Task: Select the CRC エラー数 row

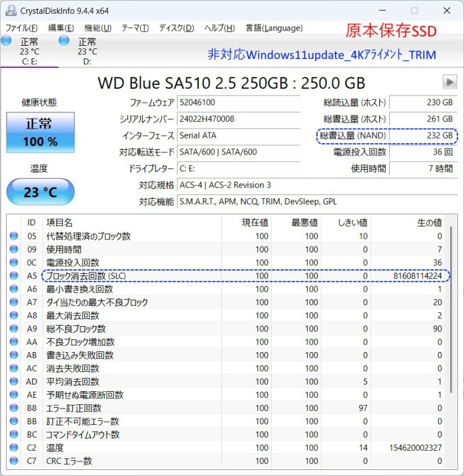Action: 226,461
